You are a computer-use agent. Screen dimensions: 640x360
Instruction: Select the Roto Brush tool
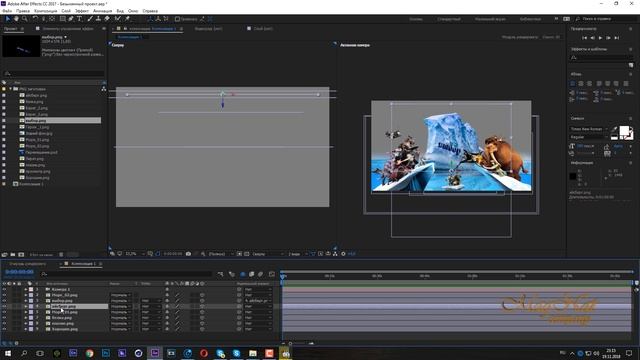point(118,19)
